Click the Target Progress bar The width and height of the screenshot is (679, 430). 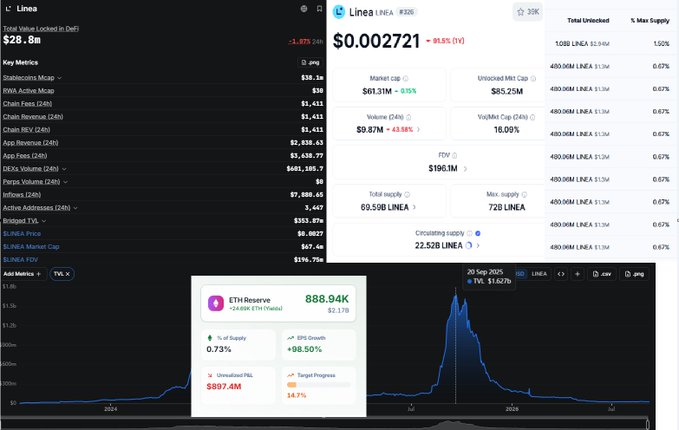(319, 385)
